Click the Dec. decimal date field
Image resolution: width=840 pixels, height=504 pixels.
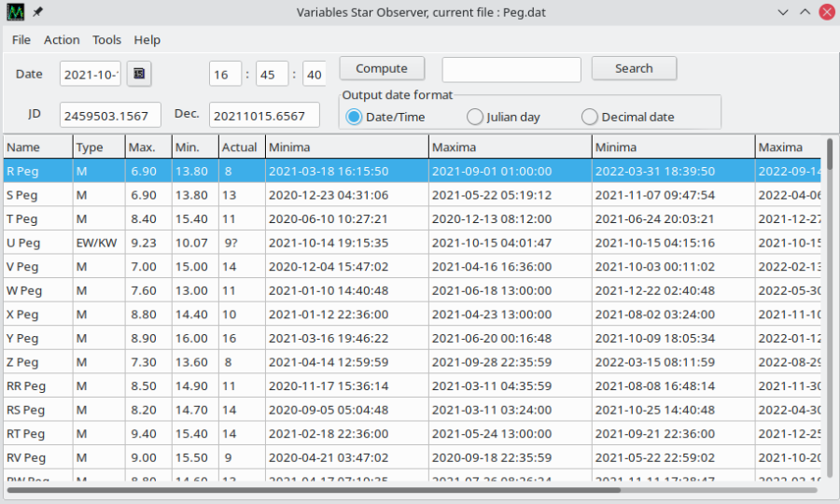[x=264, y=115]
